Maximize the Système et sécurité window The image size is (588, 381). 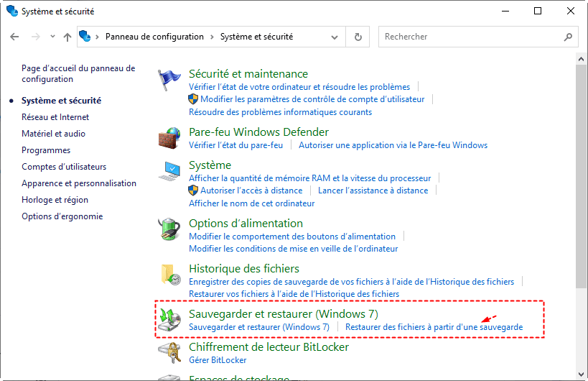tap(538, 11)
